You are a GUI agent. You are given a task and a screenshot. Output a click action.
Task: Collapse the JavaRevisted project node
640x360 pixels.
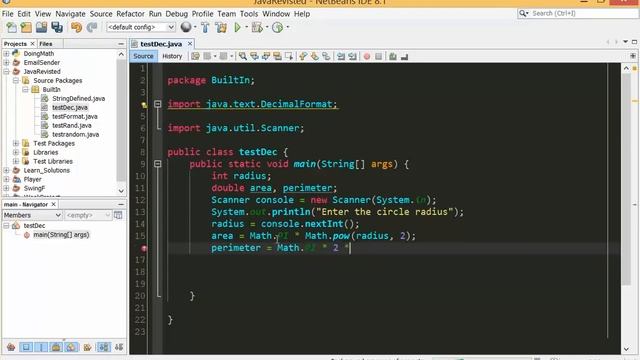pyautogui.click(x=6, y=71)
